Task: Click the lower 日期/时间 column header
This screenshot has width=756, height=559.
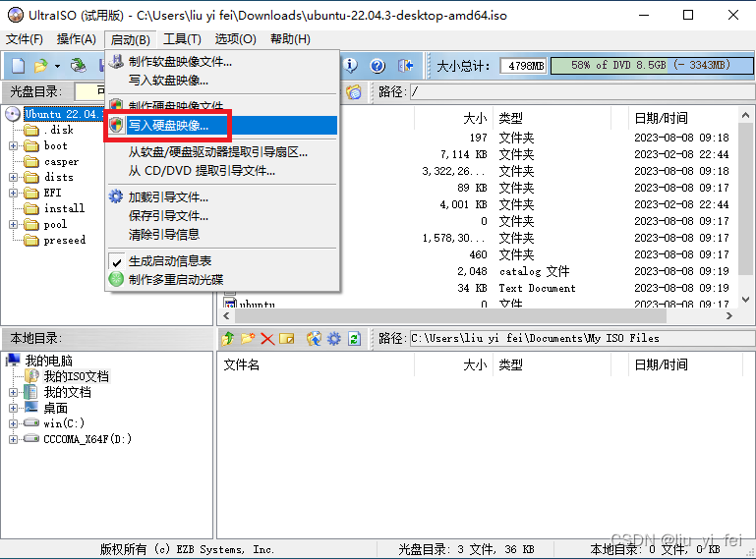Action: click(x=685, y=364)
